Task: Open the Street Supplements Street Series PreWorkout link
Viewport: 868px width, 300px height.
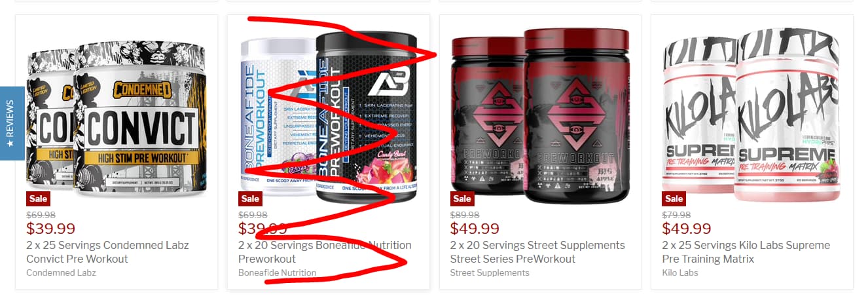Action: 537,252
